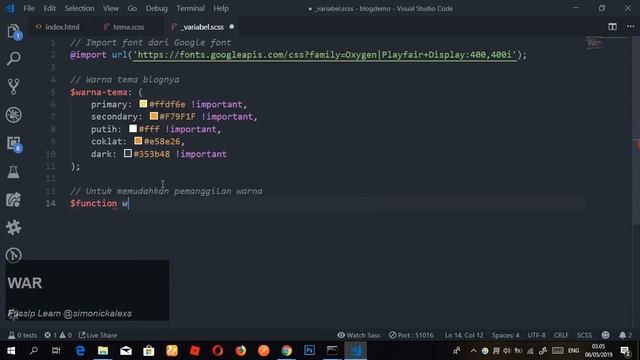Open Google Chrome from taskbar
The height and width of the screenshot is (360, 640).
pyautogui.click(x=287, y=351)
